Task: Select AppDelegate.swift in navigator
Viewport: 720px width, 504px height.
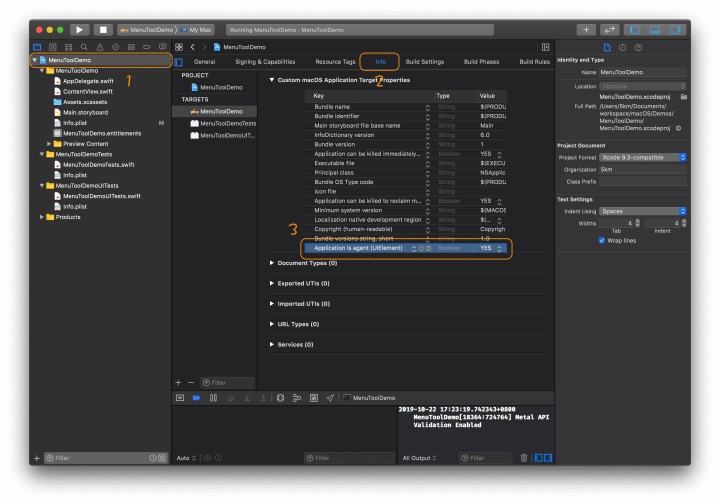Action: (88, 81)
